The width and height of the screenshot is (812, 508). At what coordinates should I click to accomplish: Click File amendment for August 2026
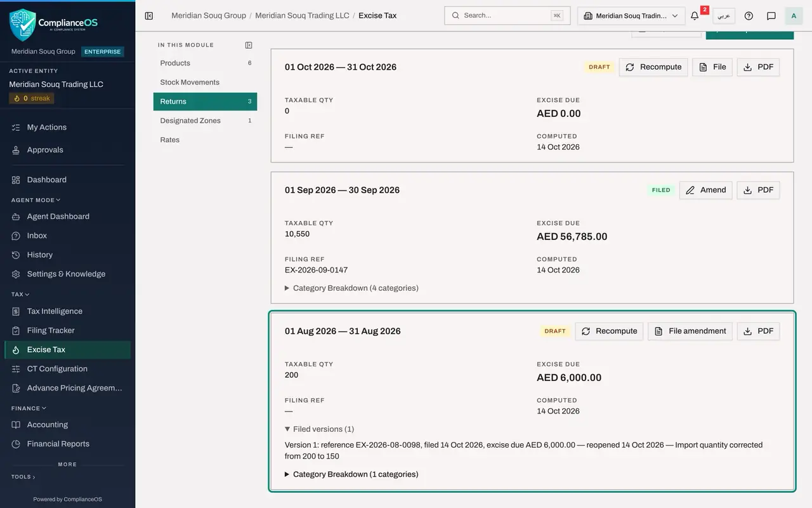pyautogui.click(x=690, y=331)
